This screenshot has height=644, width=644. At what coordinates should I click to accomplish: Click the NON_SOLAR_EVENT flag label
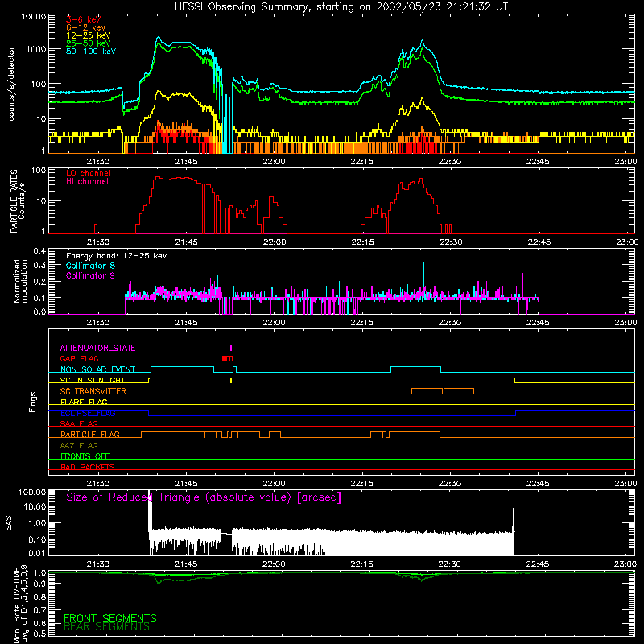tap(97, 369)
